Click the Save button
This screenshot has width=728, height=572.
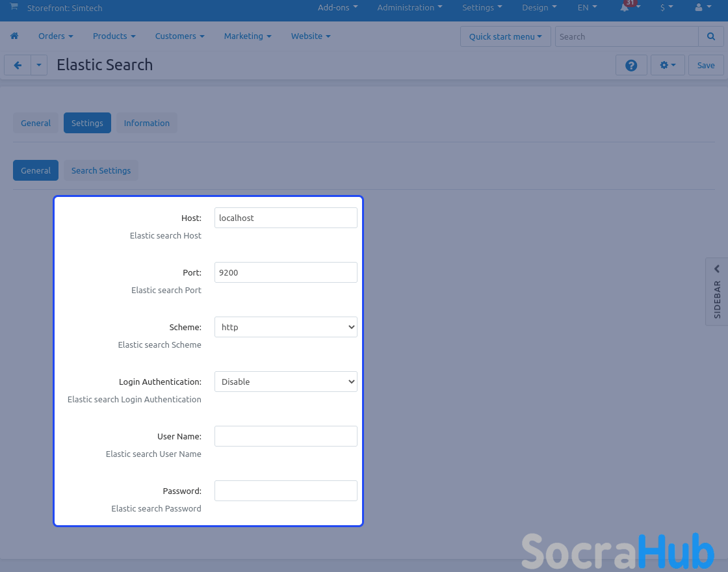706,65
